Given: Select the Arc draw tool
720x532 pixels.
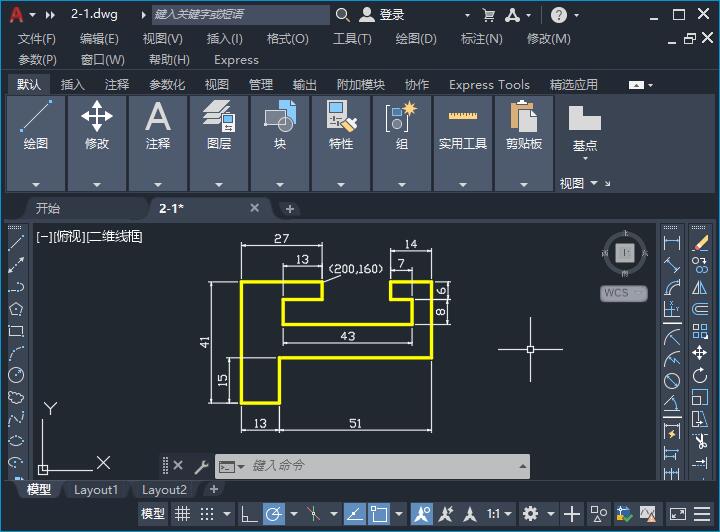Looking at the screenshot, I should click(x=16, y=353).
